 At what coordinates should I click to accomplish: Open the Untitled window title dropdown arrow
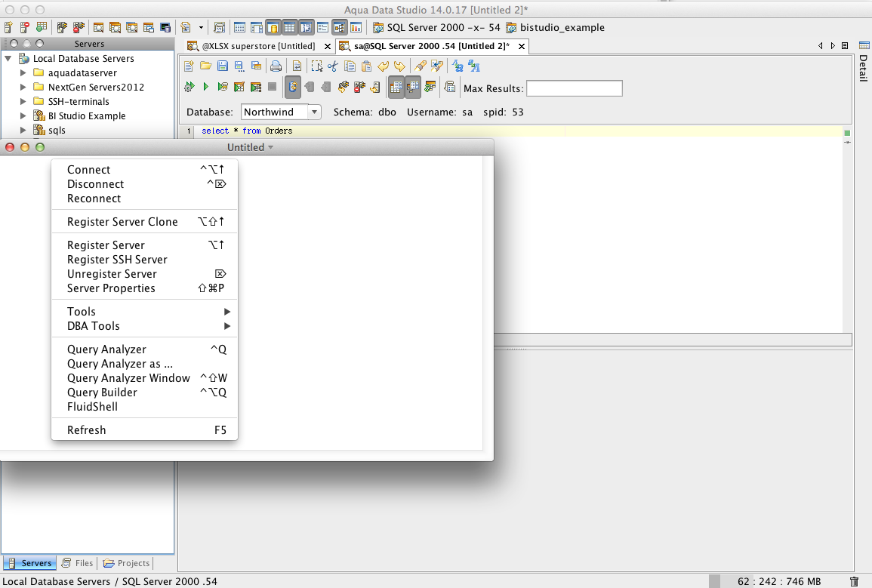point(271,147)
